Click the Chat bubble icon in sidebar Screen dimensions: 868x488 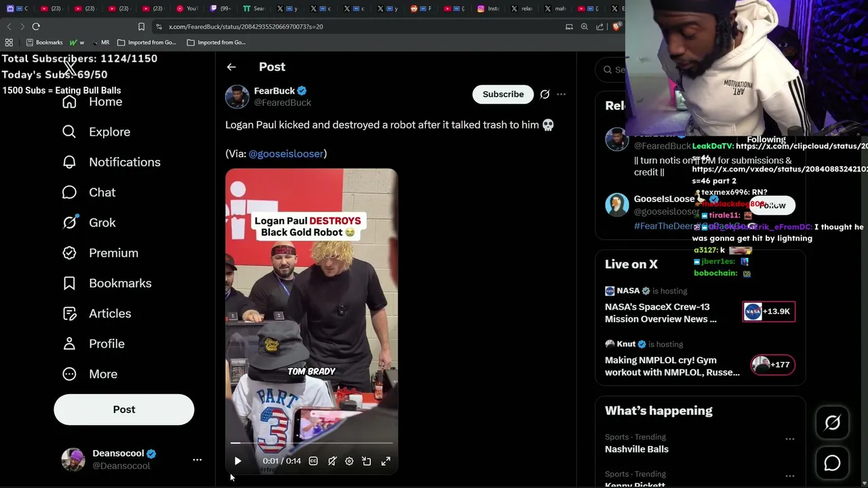point(69,192)
